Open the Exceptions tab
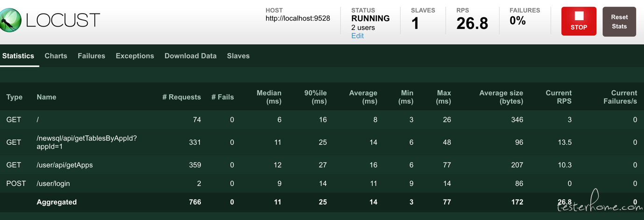Screen dimensions: 644x220 [x=134, y=56]
